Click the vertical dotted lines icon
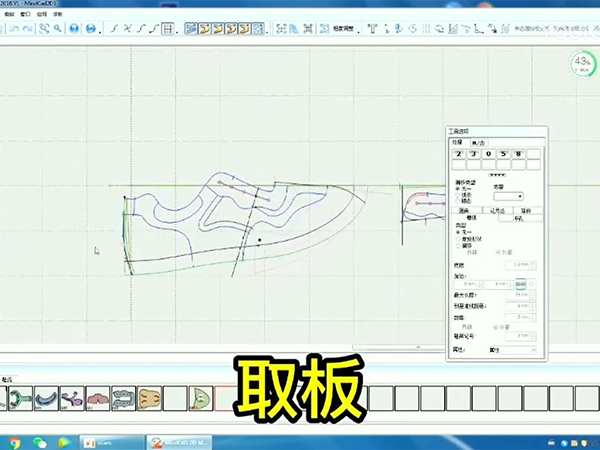Screen dimensions: 600x450 tap(426, 29)
